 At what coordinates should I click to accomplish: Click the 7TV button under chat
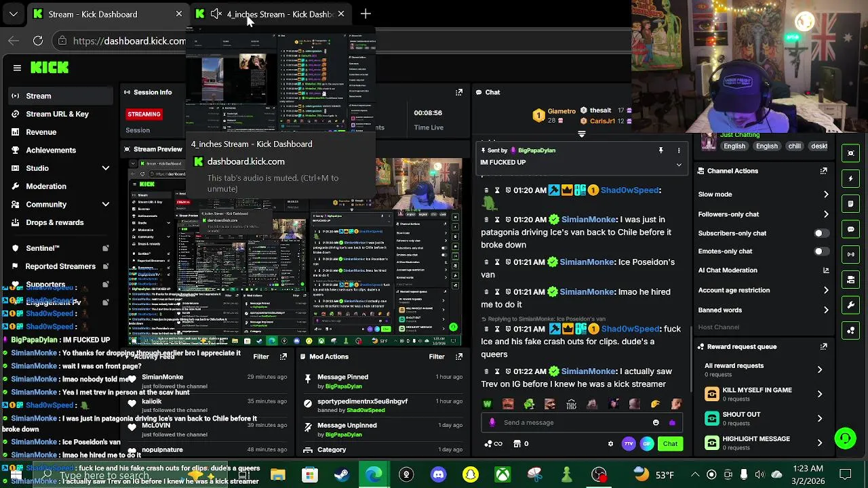click(x=629, y=444)
